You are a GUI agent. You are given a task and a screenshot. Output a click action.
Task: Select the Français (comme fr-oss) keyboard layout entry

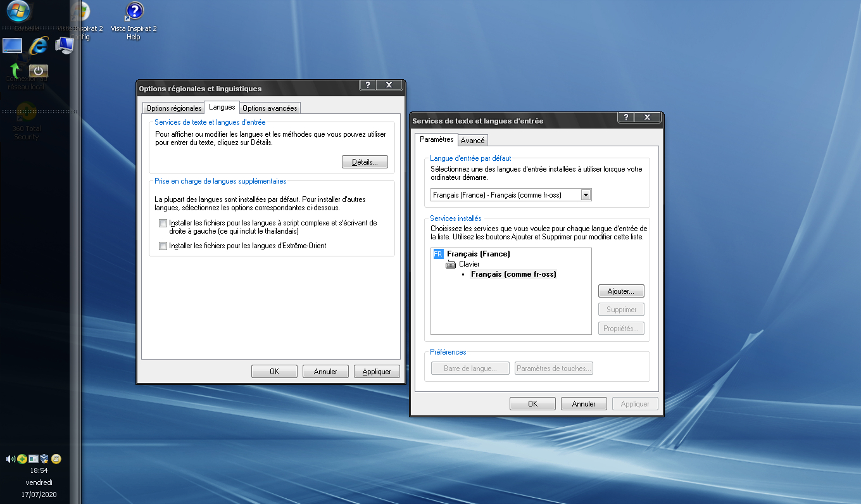tap(513, 274)
